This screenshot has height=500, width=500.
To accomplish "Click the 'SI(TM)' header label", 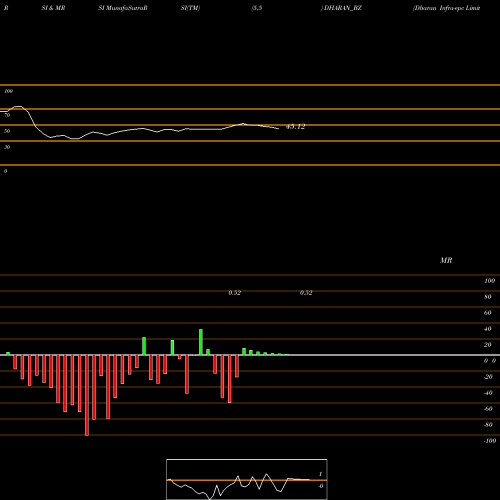I will tap(190, 8).
